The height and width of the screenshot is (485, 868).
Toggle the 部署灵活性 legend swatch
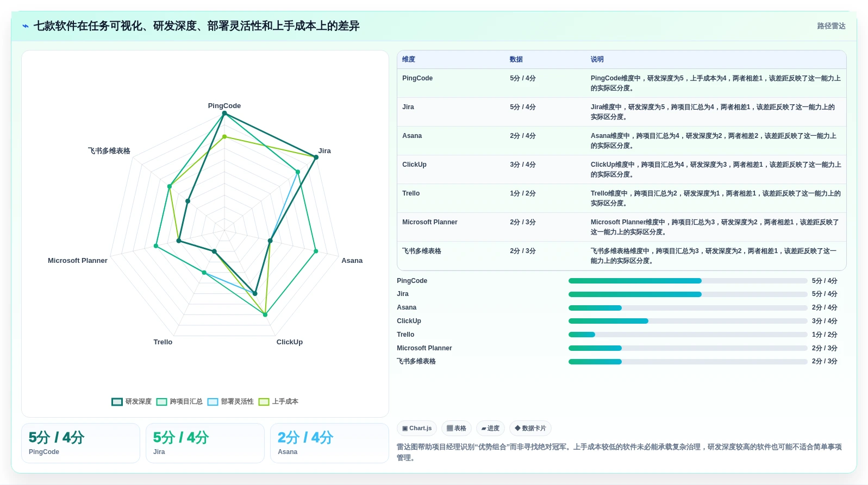coord(213,402)
